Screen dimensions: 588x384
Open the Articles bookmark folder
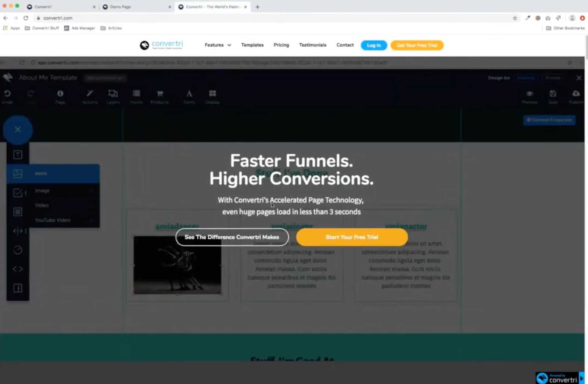point(111,28)
